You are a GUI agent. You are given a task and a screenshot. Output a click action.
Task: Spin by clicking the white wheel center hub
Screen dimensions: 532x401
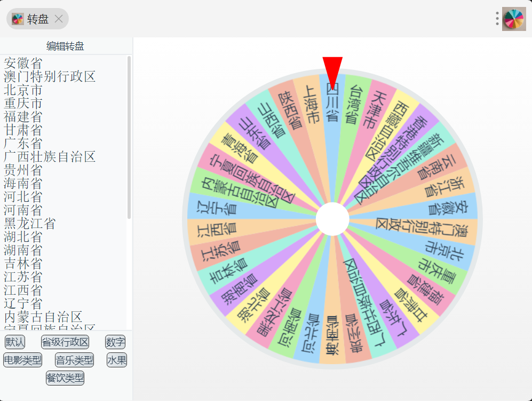(332, 219)
